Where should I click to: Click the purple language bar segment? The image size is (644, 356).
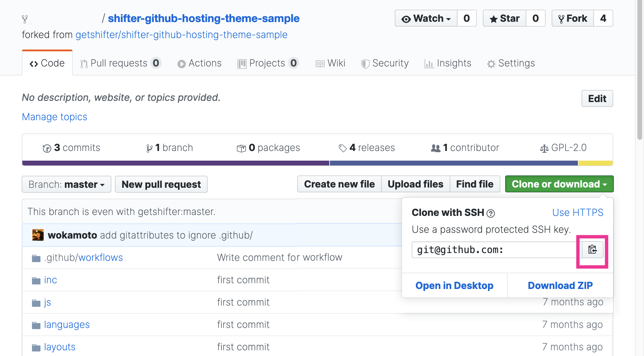coord(176,163)
